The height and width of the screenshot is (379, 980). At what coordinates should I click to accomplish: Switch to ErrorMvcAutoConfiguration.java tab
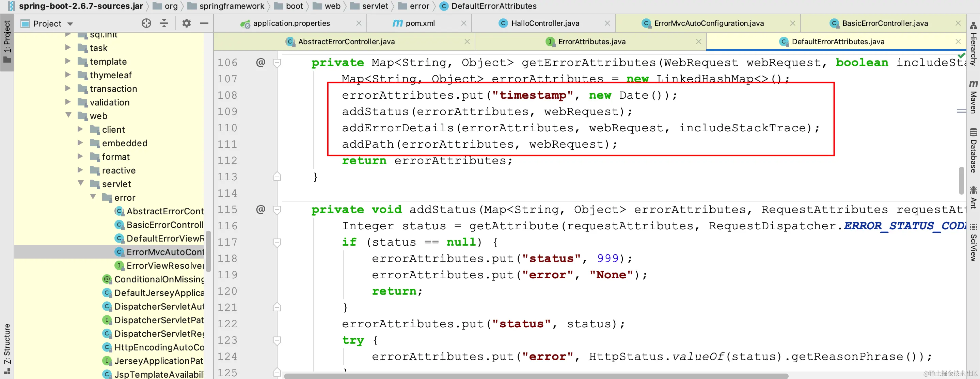[x=708, y=23]
